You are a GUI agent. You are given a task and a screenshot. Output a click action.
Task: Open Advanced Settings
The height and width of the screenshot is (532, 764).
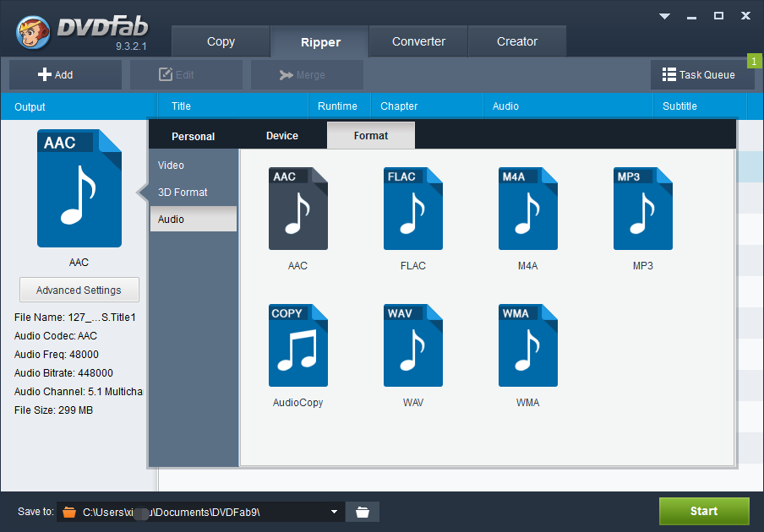[x=79, y=290]
